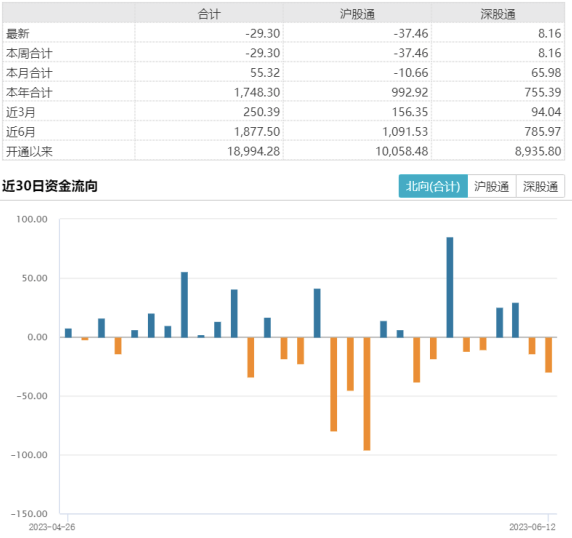Click the 合计 column header

(x=209, y=14)
